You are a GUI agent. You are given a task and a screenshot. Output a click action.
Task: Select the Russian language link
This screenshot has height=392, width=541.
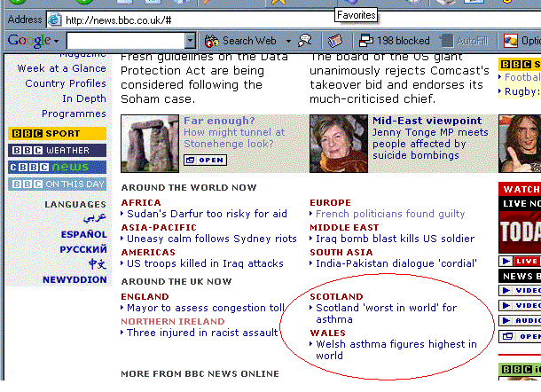(83, 249)
